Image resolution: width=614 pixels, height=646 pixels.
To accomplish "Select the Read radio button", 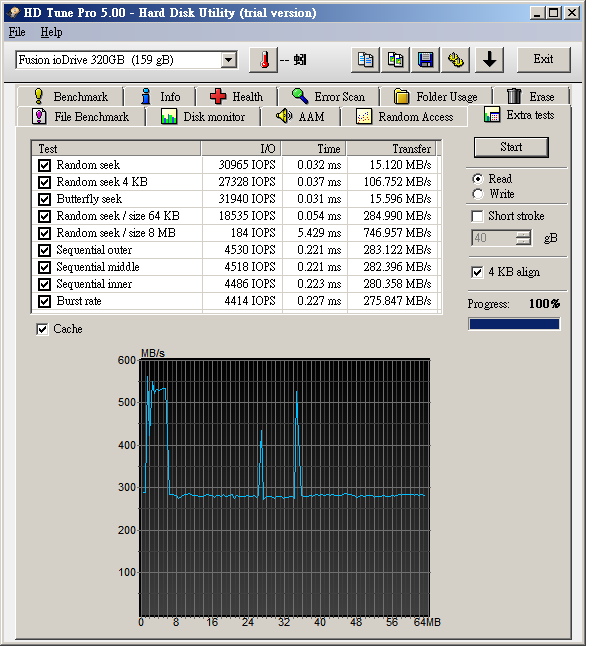I will tap(478, 179).
